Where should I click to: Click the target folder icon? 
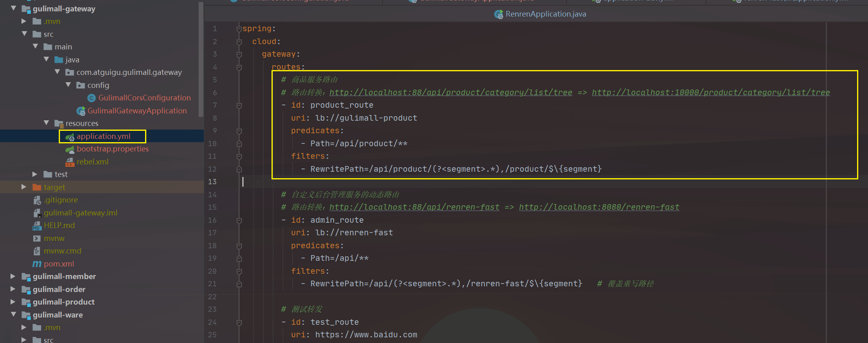(37, 187)
